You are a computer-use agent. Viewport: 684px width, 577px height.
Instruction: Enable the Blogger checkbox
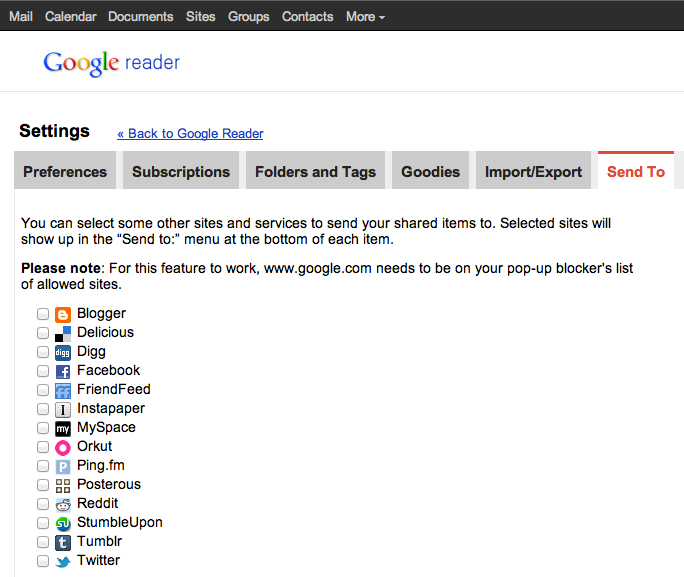43,314
